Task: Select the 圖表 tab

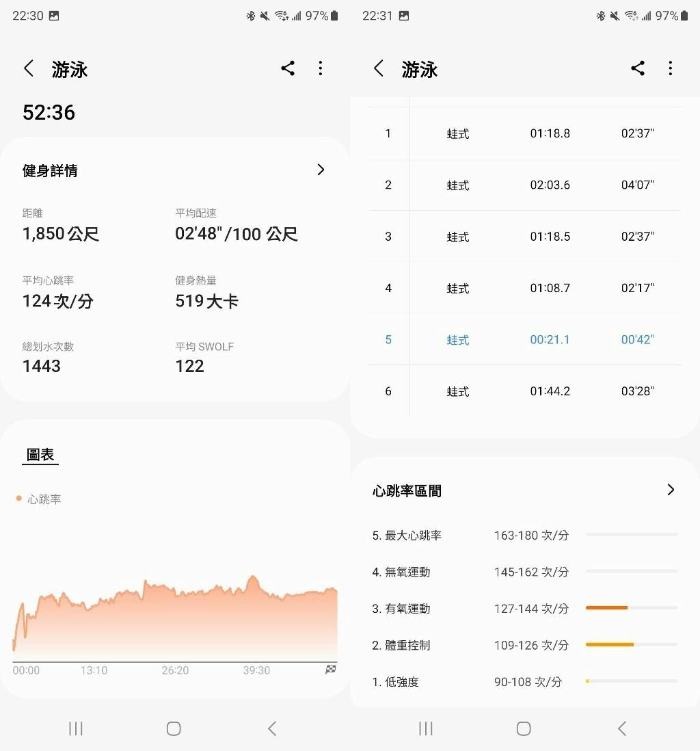Action: (x=40, y=455)
